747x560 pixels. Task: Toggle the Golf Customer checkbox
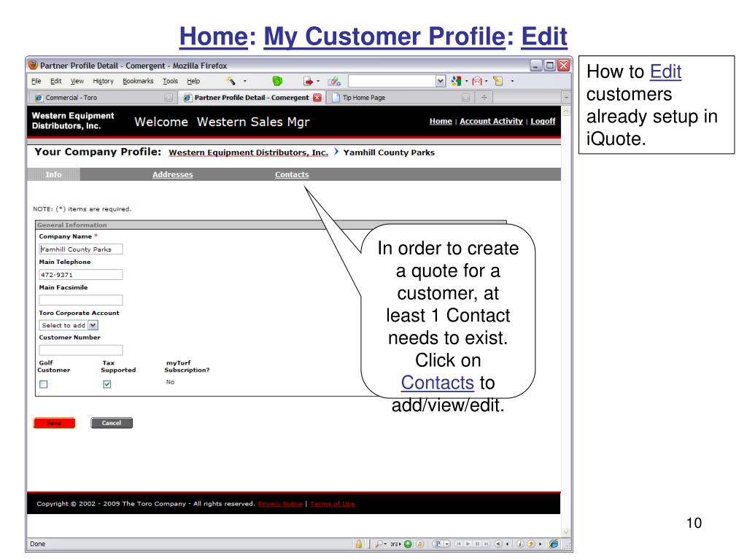click(x=43, y=384)
